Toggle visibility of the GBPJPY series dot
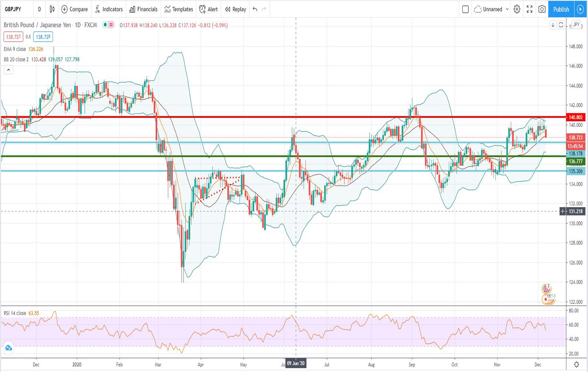 (x=105, y=24)
